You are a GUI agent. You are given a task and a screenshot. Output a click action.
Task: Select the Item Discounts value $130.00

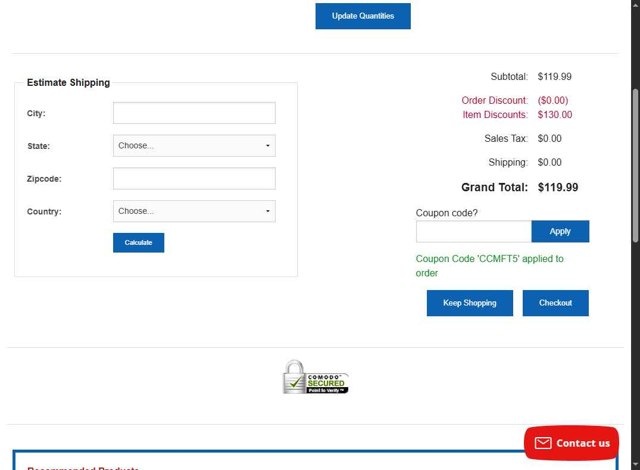coord(555,115)
